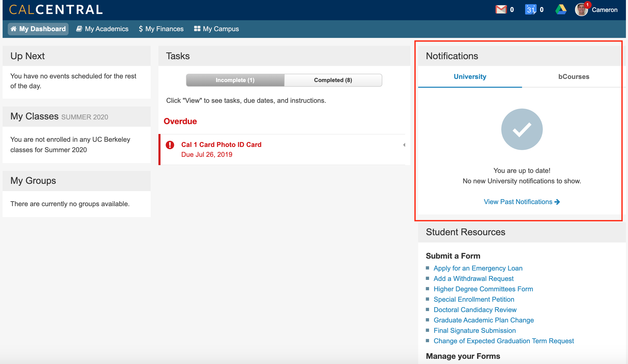Open Apply for an Emergency Loan
This screenshot has width=628, height=364.
(x=478, y=268)
